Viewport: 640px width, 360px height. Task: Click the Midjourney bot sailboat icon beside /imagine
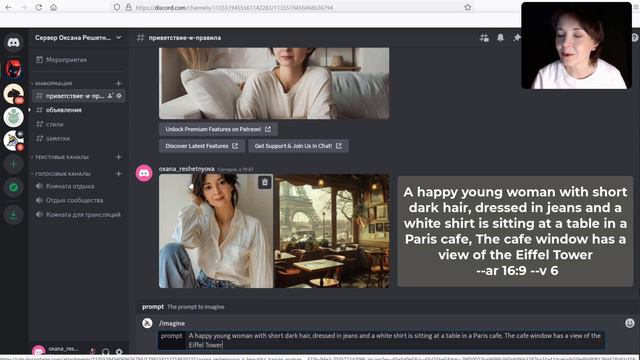coord(147,323)
